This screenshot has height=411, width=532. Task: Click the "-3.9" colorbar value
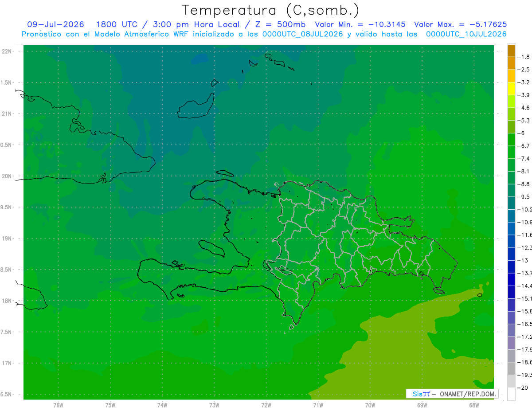tap(524, 95)
